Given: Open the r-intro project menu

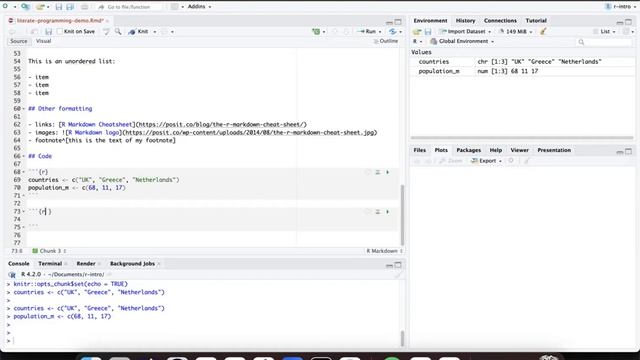Looking at the screenshot, I should pos(620,7).
